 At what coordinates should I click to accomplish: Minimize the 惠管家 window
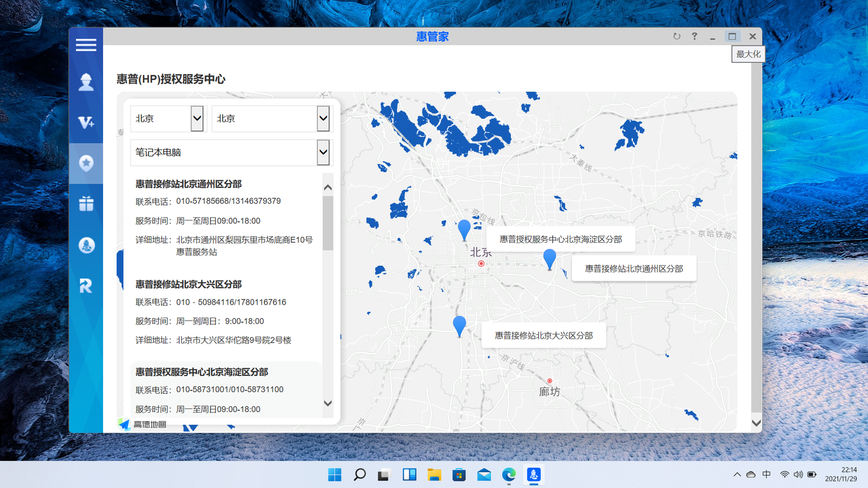pyautogui.click(x=712, y=37)
